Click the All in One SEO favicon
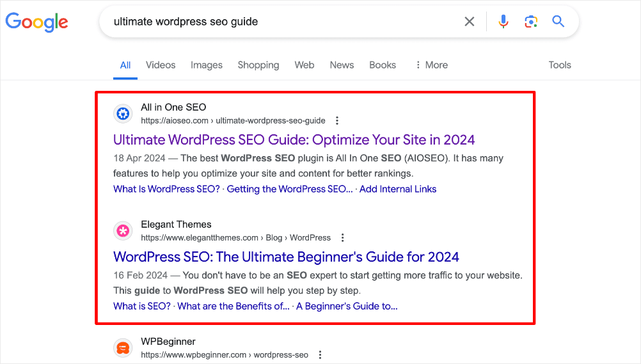The width and height of the screenshot is (641, 364). pyautogui.click(x=123, y=114)
